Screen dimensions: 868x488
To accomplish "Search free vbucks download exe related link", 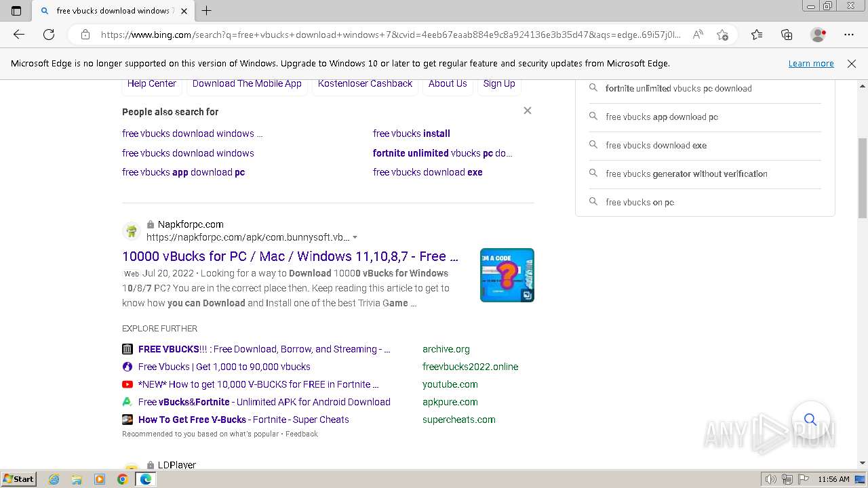I will coord(428,172).
